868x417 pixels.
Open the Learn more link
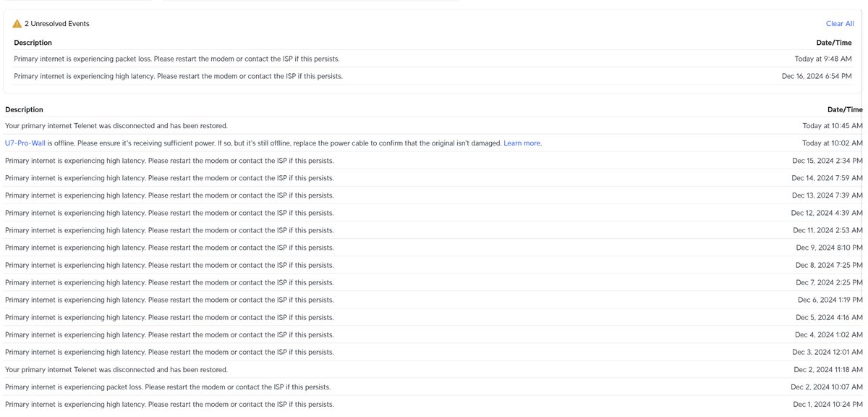(x=522, y=143)
